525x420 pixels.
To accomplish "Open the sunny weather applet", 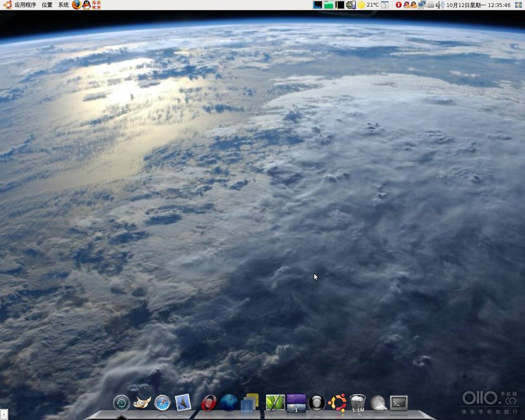I will point(361,5).
